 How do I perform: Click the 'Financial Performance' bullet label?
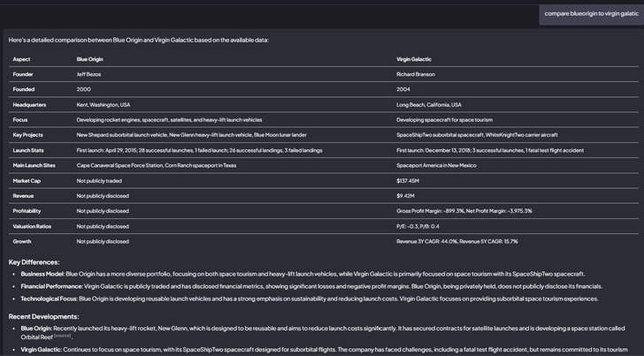[51, 286]
